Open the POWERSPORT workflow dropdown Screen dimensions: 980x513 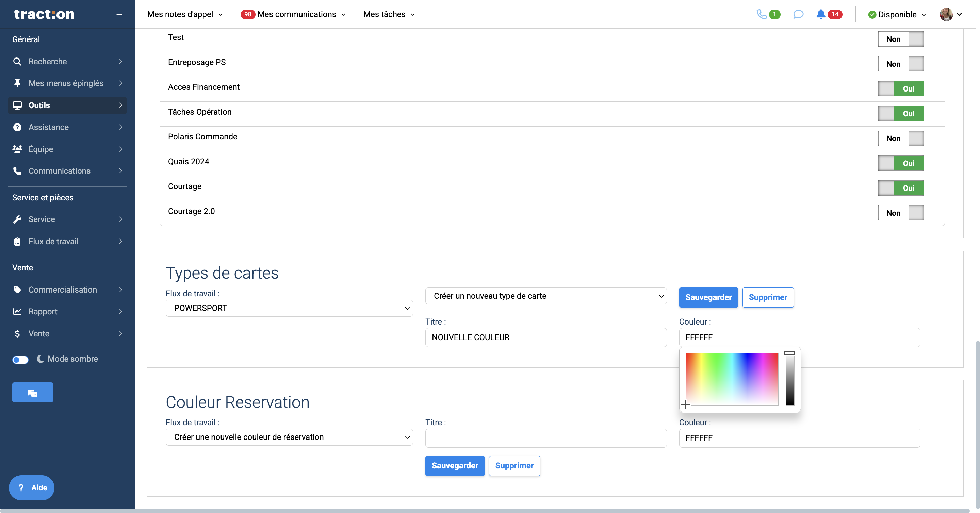289,308
